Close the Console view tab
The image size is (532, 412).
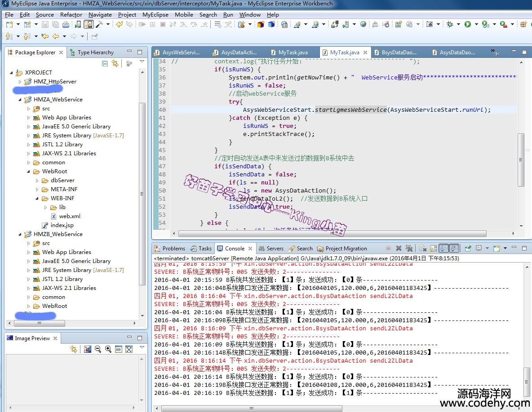click(250, 248)
